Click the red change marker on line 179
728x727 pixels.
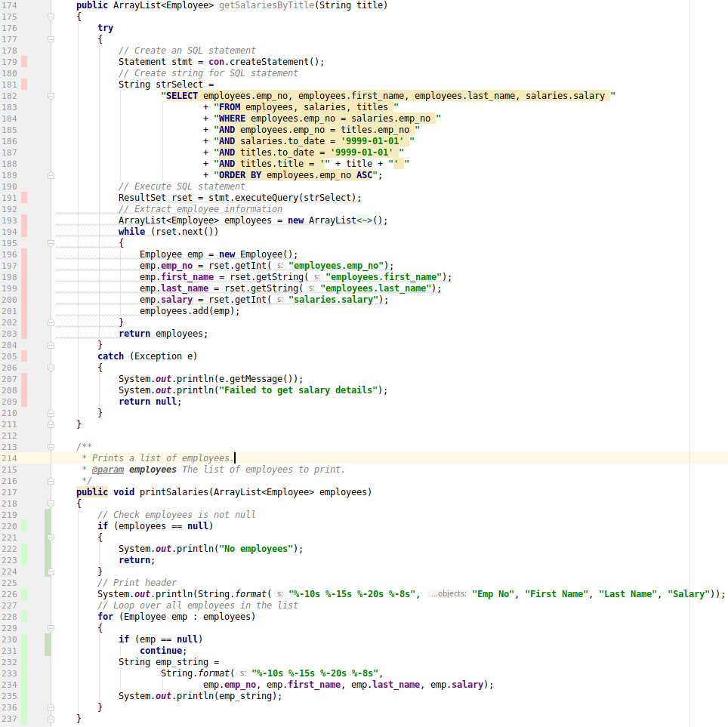click(x=25, y=62)
